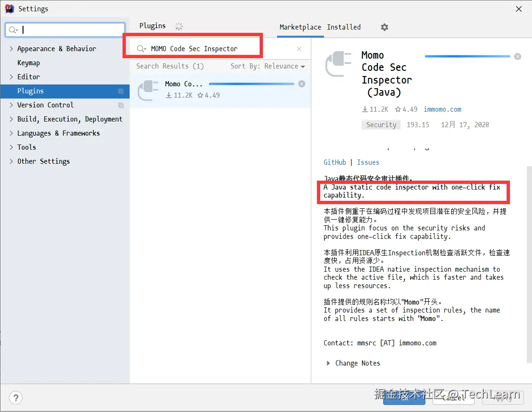Click the large plug icon in the plugin details
The width and height of the screenshot is (532, 412).
(x=338, y=64)
